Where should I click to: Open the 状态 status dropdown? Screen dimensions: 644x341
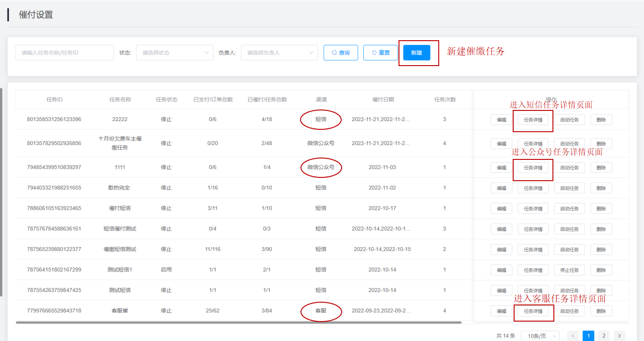174,53
